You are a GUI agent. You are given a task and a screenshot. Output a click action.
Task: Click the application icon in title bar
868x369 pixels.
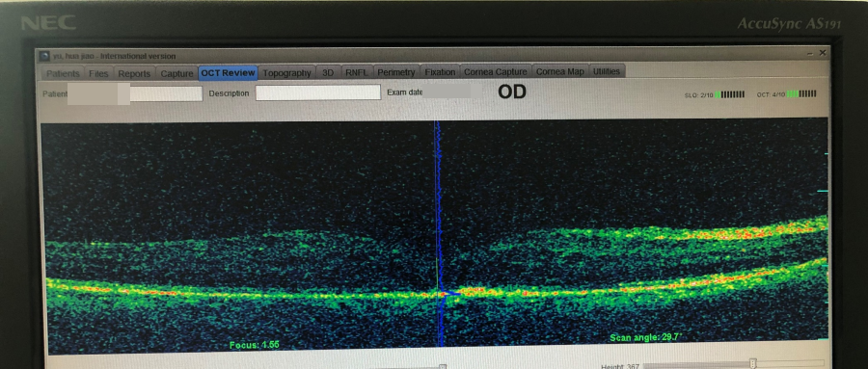coord(44,56)
